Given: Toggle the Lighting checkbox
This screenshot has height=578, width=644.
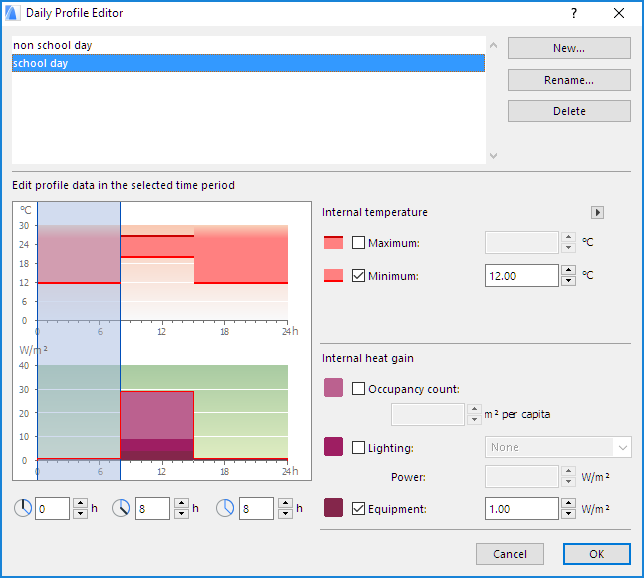Looking at the screenshot, I should [x=359, y=447].
